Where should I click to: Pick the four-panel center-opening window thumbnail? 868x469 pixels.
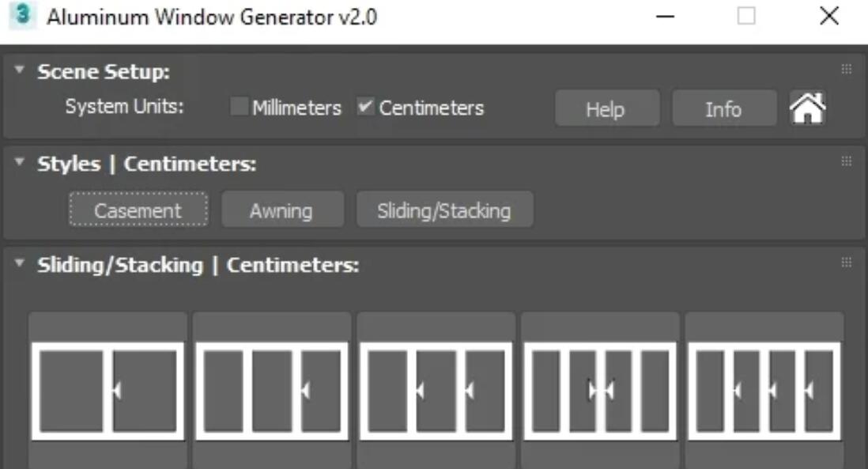pyautogui.click(x=601, y=391)
